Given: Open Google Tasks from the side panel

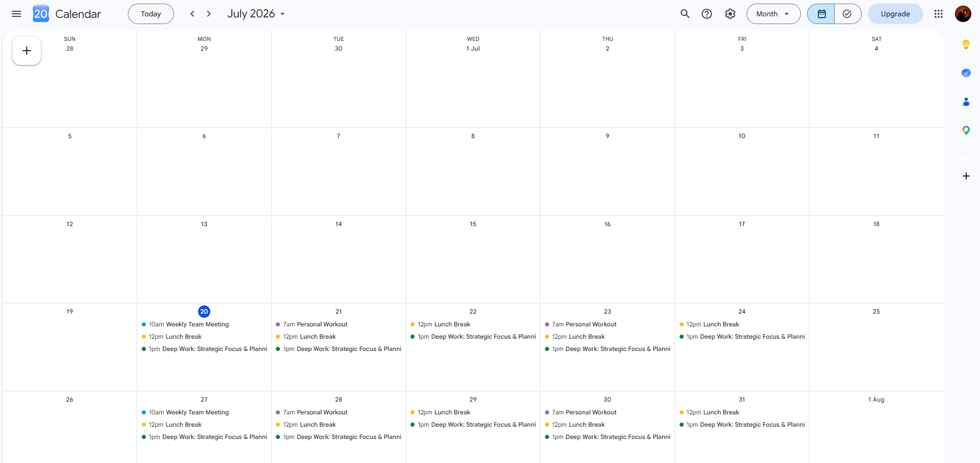Looking at the screenshot, I should coord(966,73).
